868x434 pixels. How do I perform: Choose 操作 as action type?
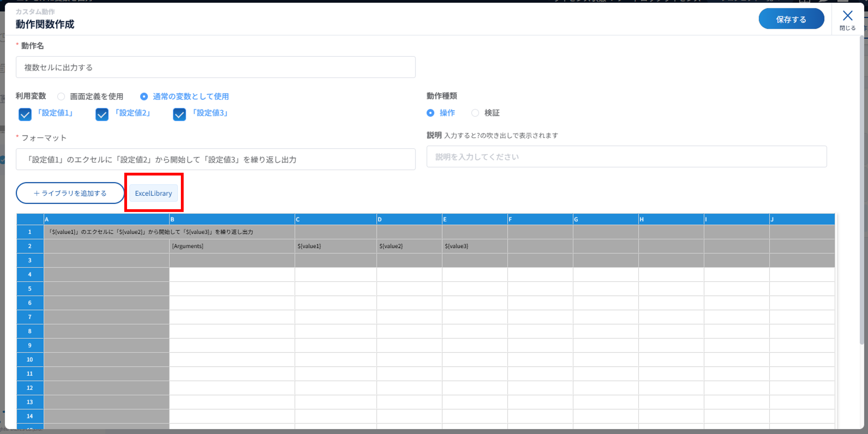[430, 113]
